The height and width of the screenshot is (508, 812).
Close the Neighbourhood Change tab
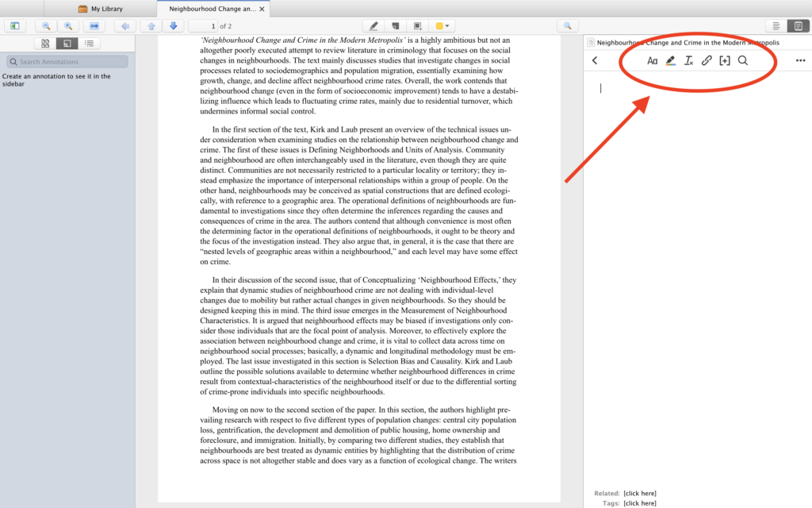pos(262,10)
